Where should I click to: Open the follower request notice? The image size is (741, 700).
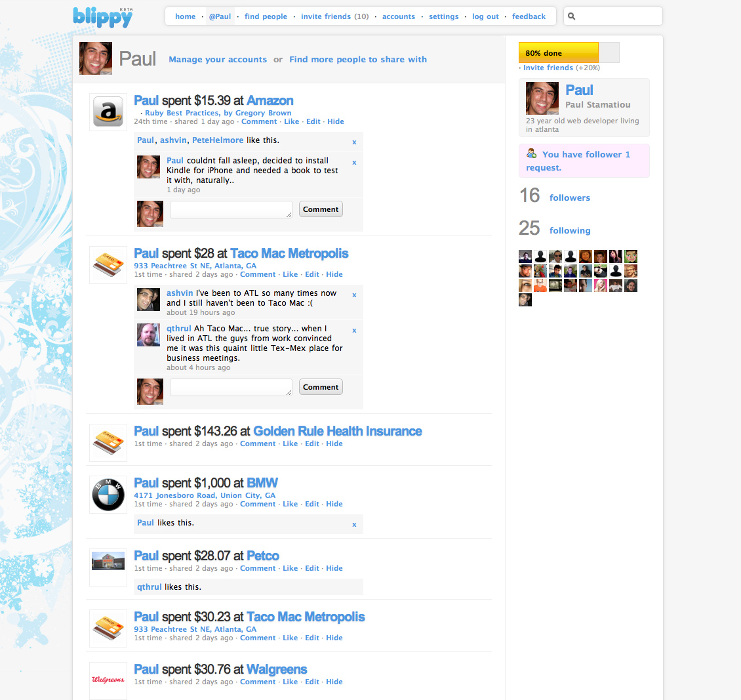coord(584,161)
